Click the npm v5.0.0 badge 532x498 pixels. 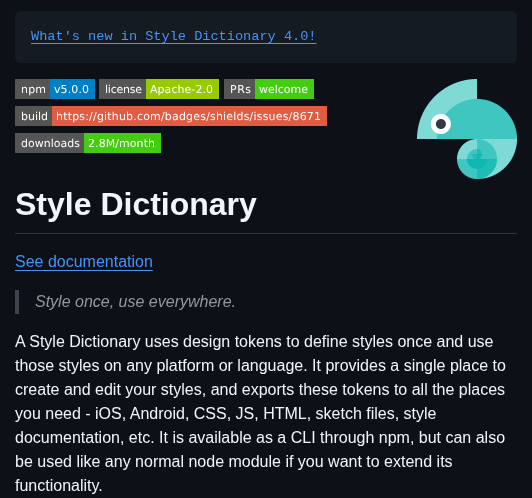pos(55,89)
